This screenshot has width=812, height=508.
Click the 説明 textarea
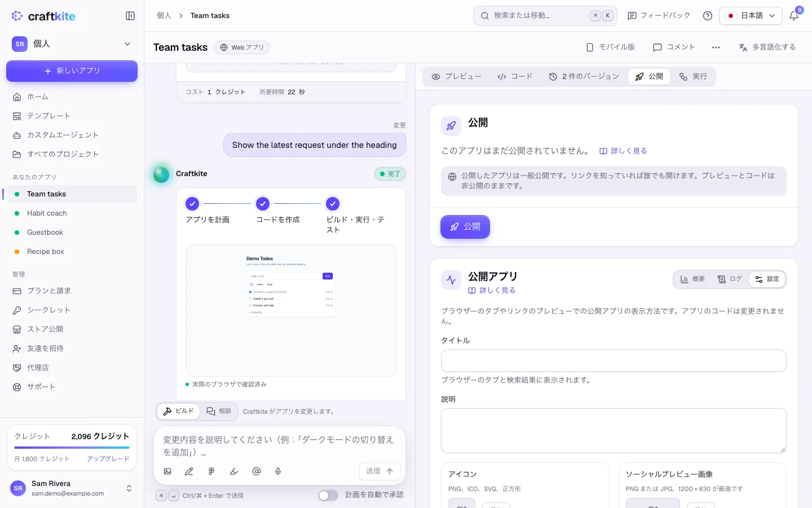(x=614, y=431)
